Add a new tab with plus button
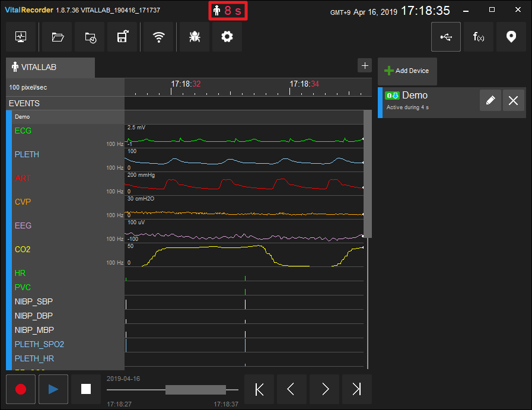This screenshot has height=410, width=532. [x=365, y=65]
